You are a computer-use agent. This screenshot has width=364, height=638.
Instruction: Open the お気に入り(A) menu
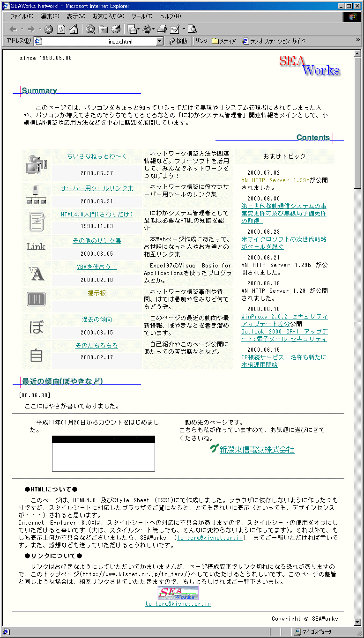[109, 16]
